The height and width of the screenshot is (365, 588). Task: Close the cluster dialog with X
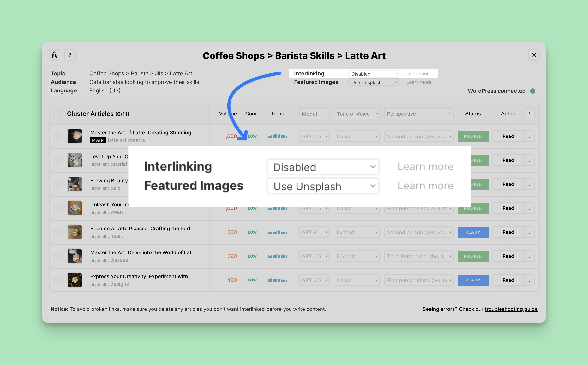[534, 55]
